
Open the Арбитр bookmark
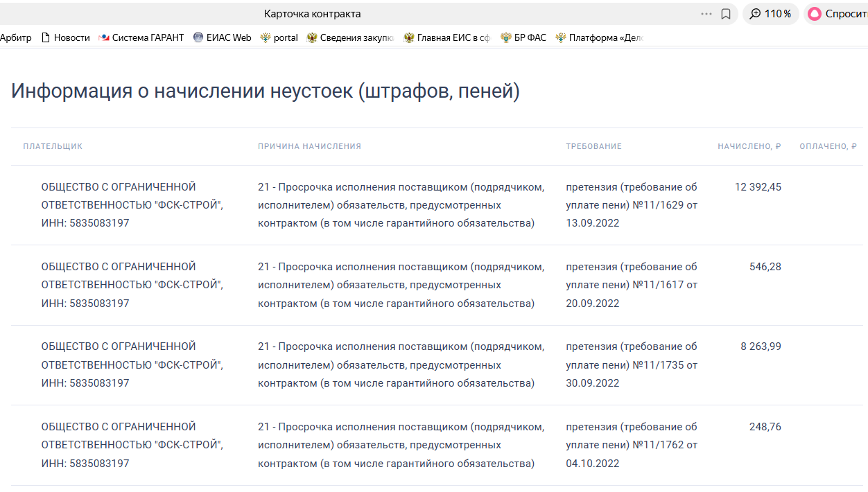click(x=15, y=38)
